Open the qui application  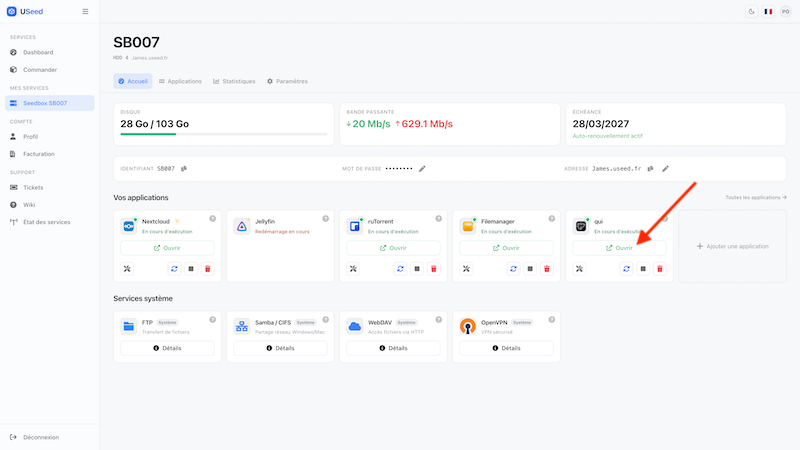pyautogui.click(x=619, y=248)
